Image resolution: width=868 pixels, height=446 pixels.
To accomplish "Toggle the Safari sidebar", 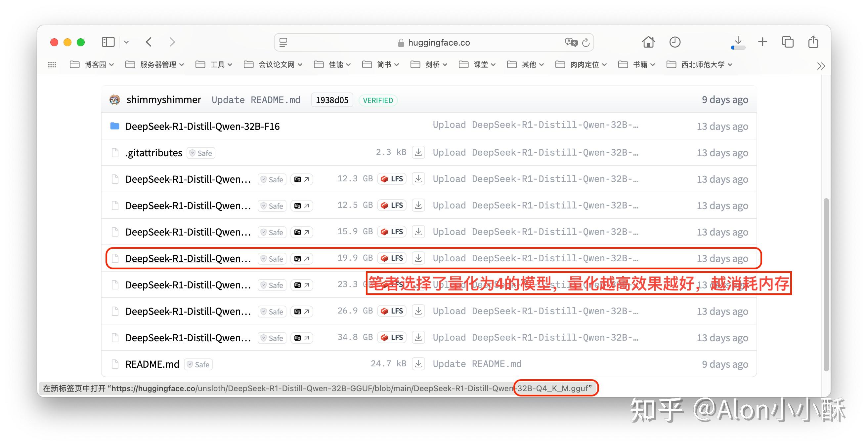I will tap(108, 42).
